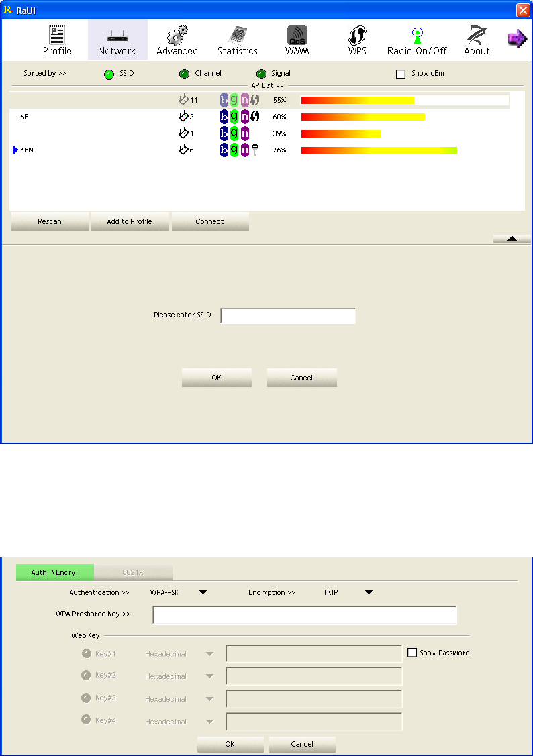Viewport: 533px width, 756px height.
Task: Click Cancel below the SSID field
Action: point(301,378)
